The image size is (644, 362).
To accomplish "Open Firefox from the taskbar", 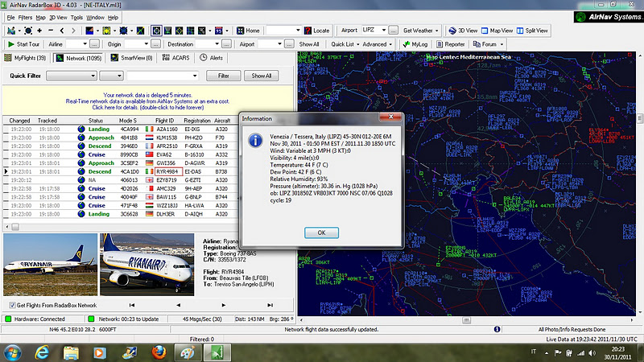I will pyautogui.click(x=159, y=352).
